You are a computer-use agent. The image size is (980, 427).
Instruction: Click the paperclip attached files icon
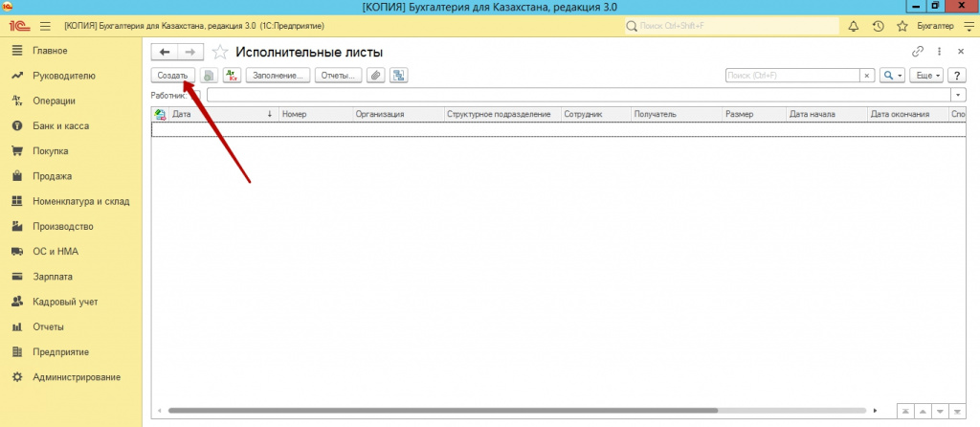click(376, 75)
